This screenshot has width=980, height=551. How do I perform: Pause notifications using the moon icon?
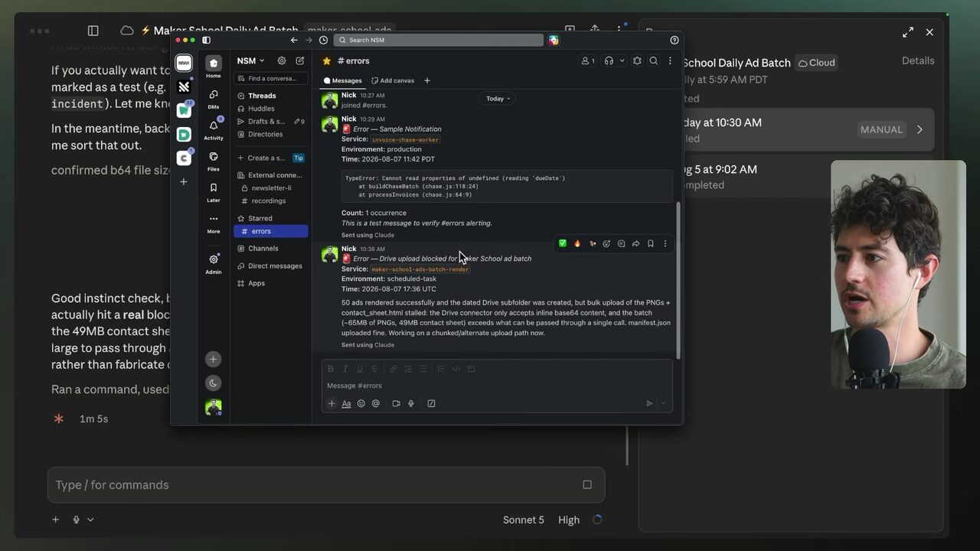coord(214,383)
